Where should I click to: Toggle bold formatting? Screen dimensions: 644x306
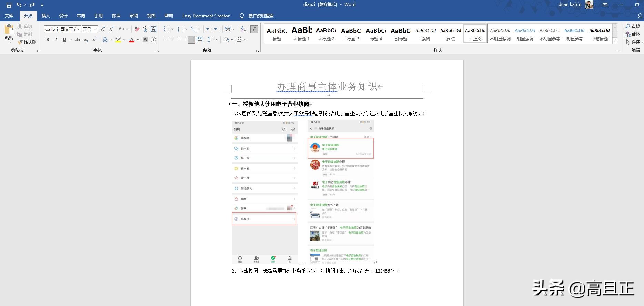[x=48, y=40]
